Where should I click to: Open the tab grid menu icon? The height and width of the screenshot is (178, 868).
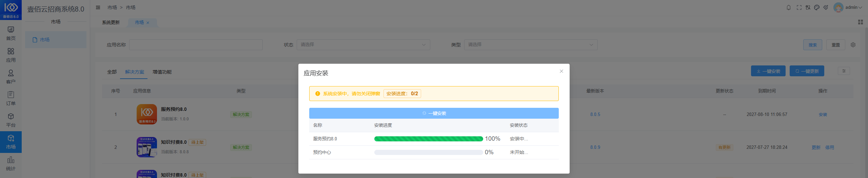860,22
